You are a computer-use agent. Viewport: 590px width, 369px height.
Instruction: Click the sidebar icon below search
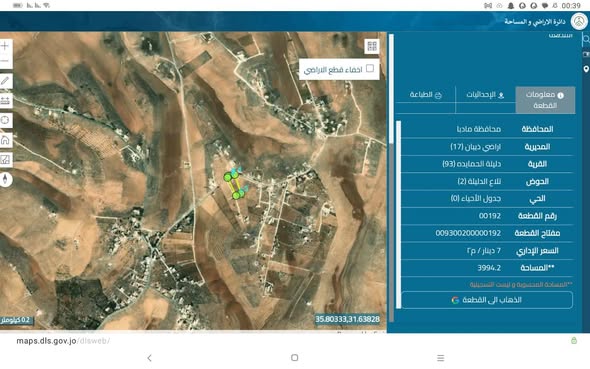click(x=586, y=55)
